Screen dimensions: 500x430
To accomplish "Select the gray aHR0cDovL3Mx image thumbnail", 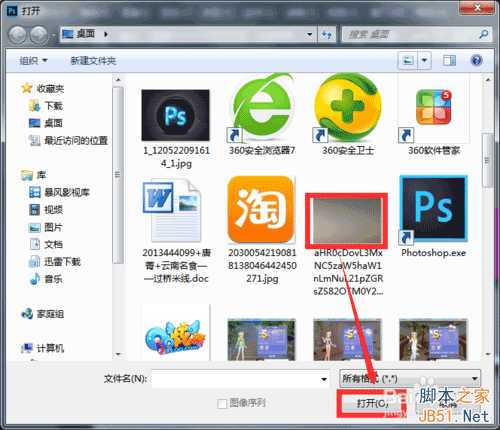I will [347, 221].
